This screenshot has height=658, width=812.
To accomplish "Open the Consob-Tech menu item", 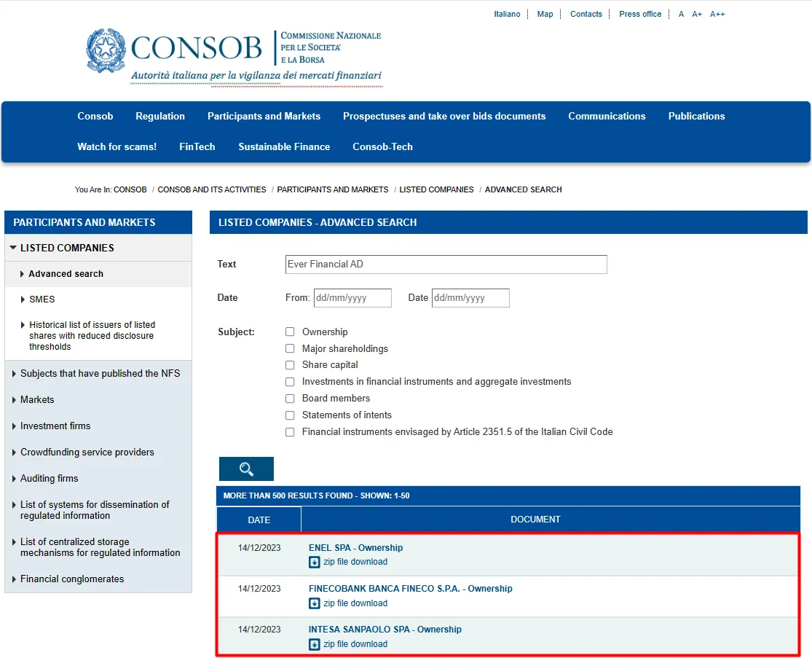I will tap(383, 146).
